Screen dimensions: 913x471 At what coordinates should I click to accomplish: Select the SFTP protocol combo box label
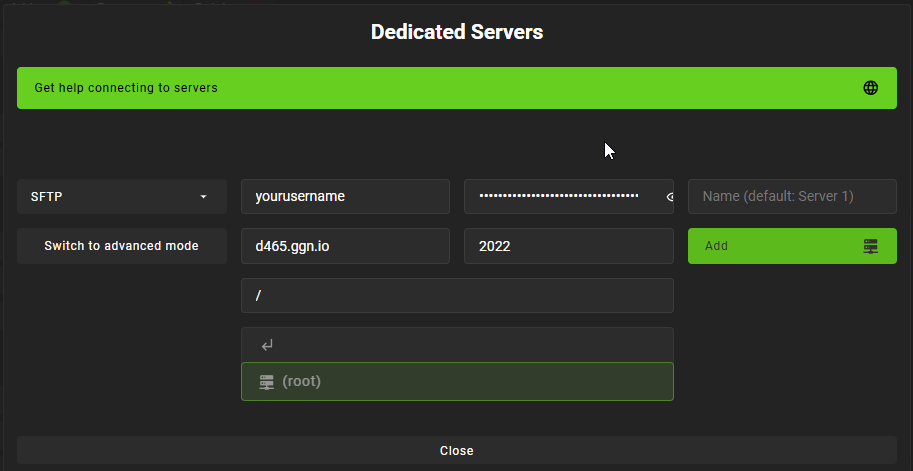click(47, 197)
